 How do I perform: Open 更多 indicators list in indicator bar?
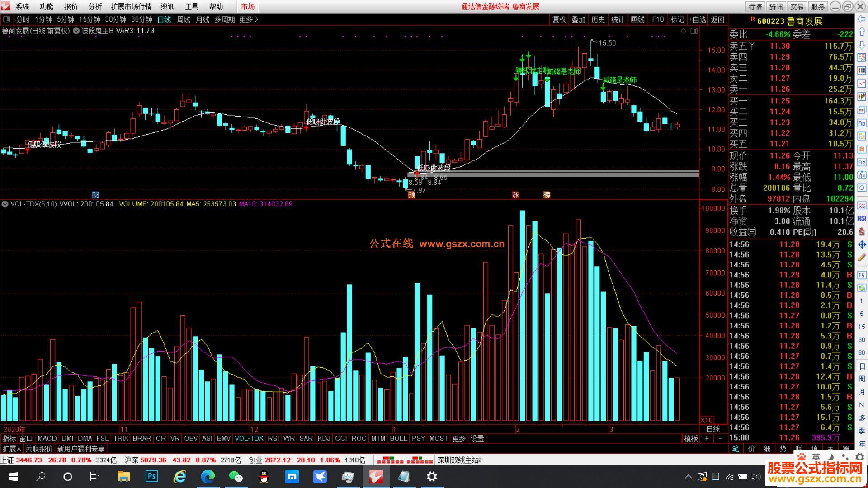[458, 438]
